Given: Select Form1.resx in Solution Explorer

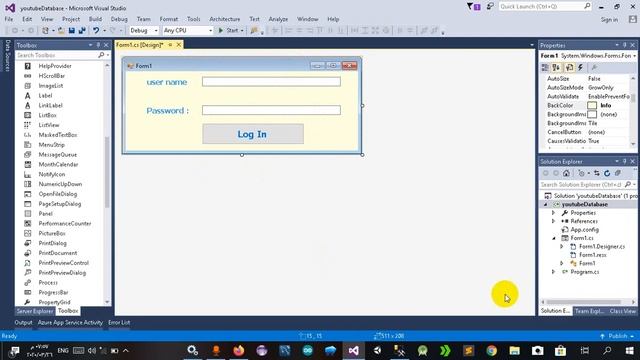Looking at the screenshot, I should 592,255.
